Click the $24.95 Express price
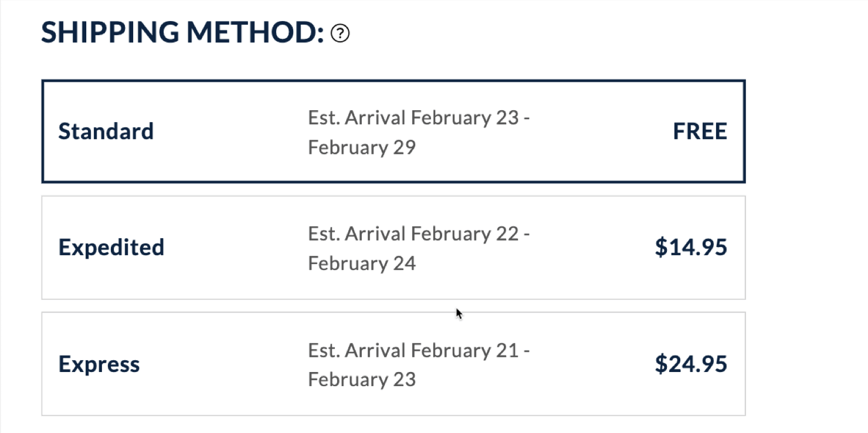 (x=691, y=363)
